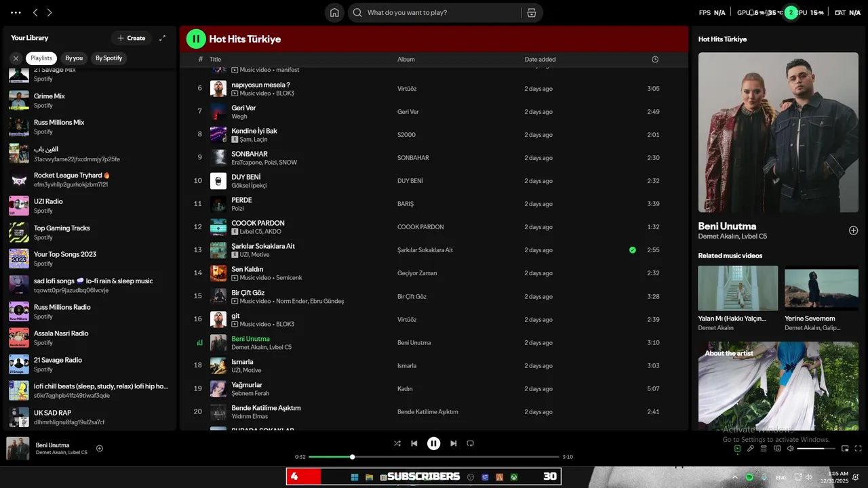Seek using the song progress bar
The height and width of the screenshot is (488, 868).
click(x=434, y=457)
